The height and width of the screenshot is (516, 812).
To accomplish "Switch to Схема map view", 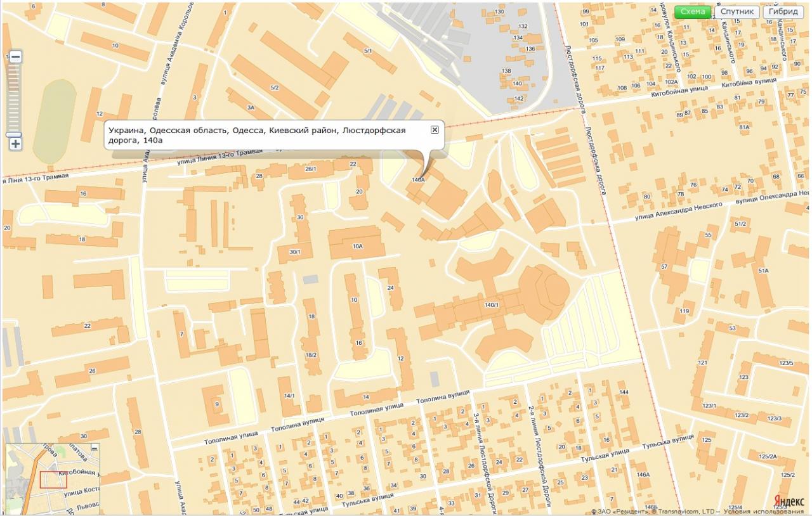I will pyautogui.click(x=693, y=11).
